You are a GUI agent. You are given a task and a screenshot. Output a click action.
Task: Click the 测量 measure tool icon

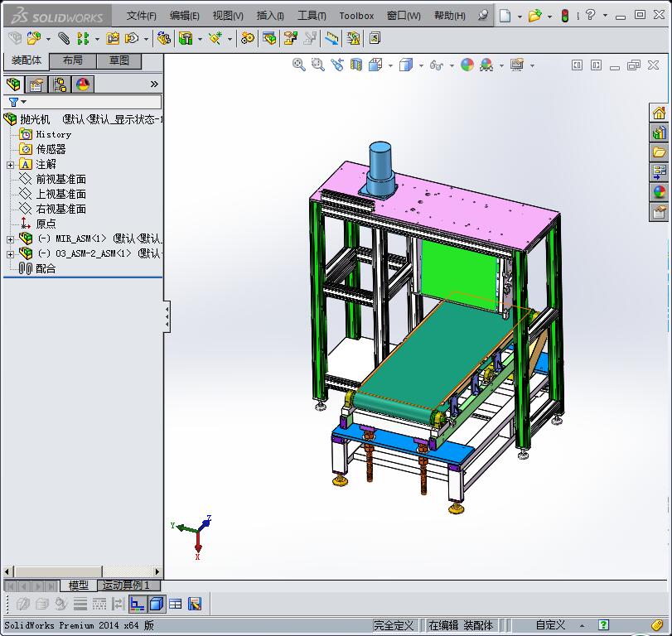pos(331,37)
